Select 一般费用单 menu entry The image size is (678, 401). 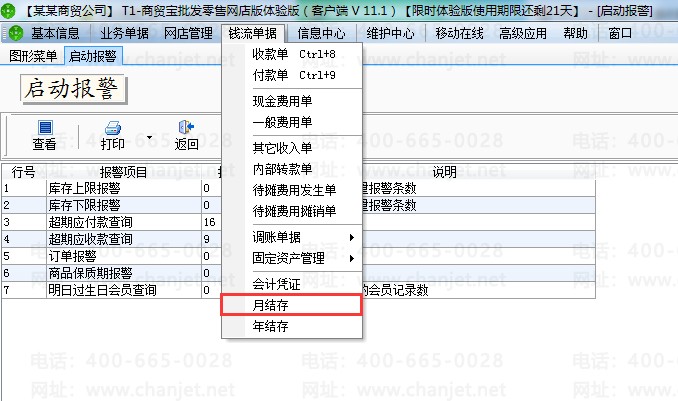tap(292, 122)
